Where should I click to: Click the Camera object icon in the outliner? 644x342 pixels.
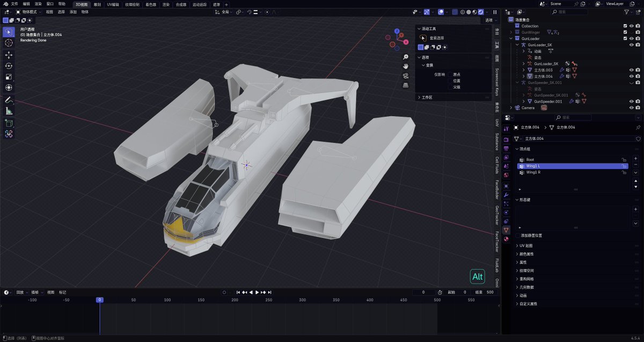[x=517, y=107]
